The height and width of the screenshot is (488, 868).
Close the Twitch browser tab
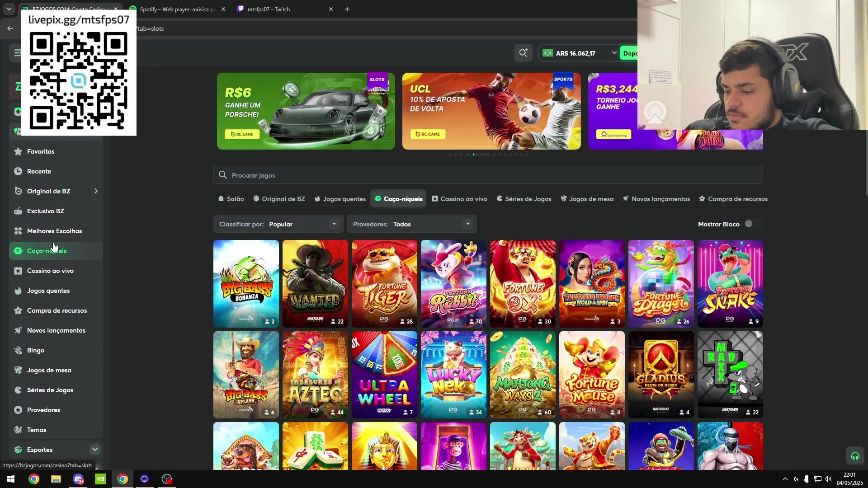point(331,9)
